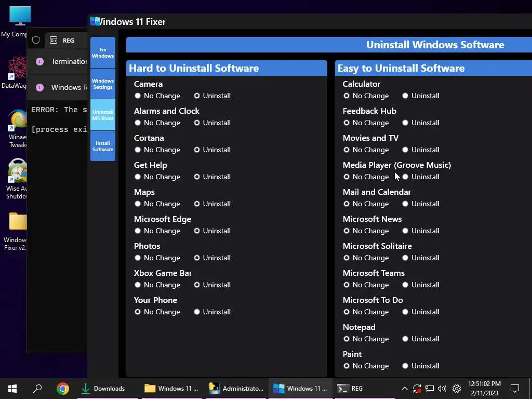Switch to the Uninstall MS Bloat tab
The height and width of the screenshot is (399, 532).
(x=103, y=115)
